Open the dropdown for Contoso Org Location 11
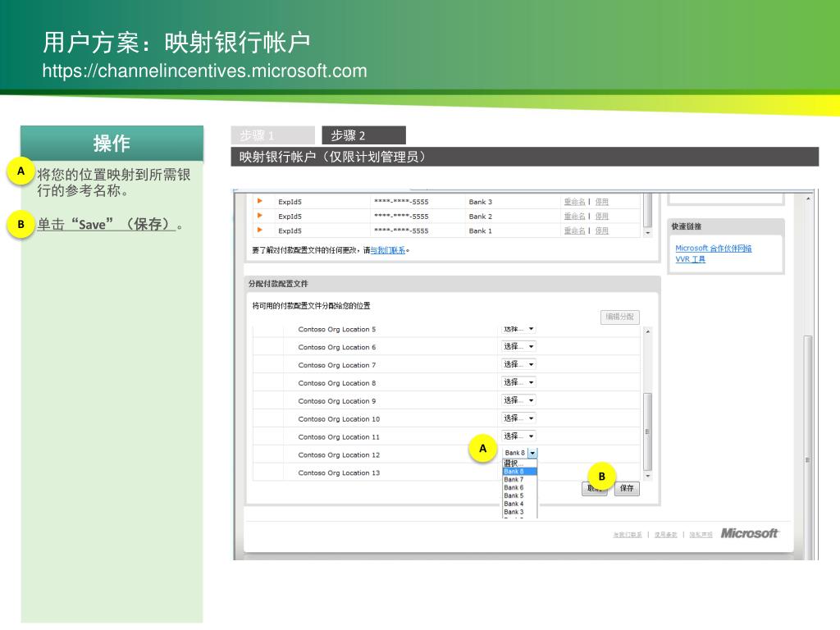The height and width of the screenshot is (630, 840). [x=518, y=436]
